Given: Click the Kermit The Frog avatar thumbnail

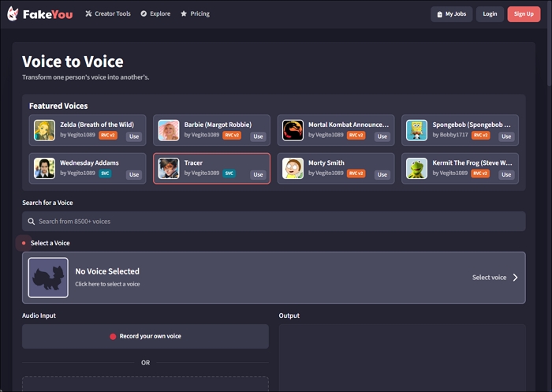Looking at the screenshot, I should tap(417, 168).
